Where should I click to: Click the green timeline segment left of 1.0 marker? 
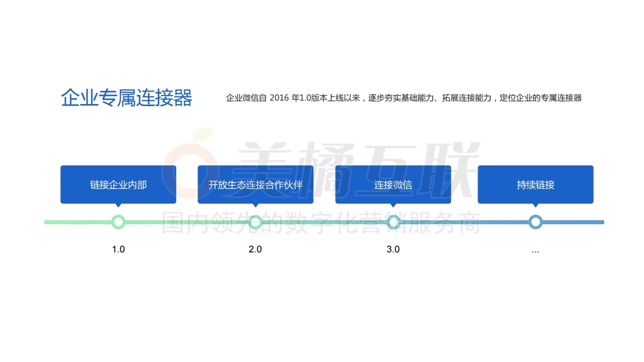pos(78,222)
